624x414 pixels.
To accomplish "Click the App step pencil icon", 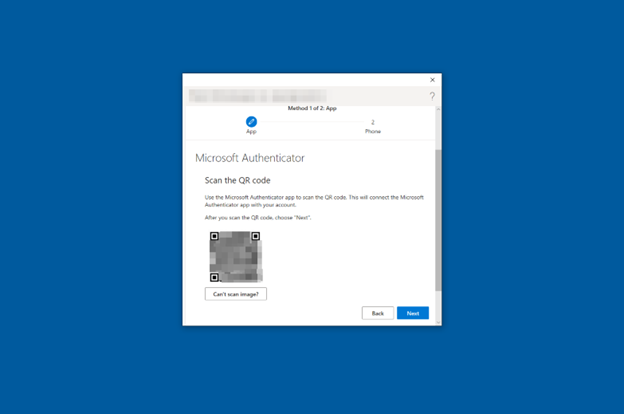I will click(251, 121).
